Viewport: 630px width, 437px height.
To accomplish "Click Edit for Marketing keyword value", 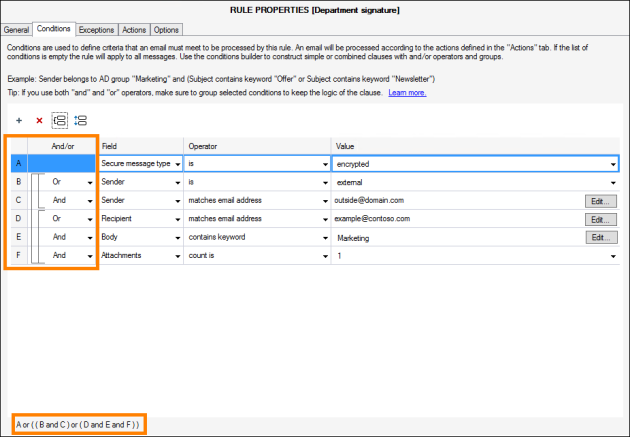I will coord(601,238).
